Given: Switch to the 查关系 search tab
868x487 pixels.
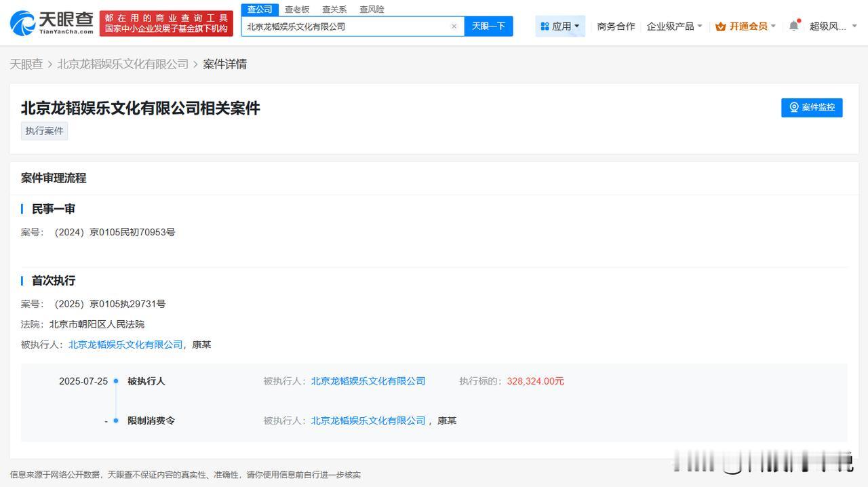Looking at the screenshot, I should point(334,9).
